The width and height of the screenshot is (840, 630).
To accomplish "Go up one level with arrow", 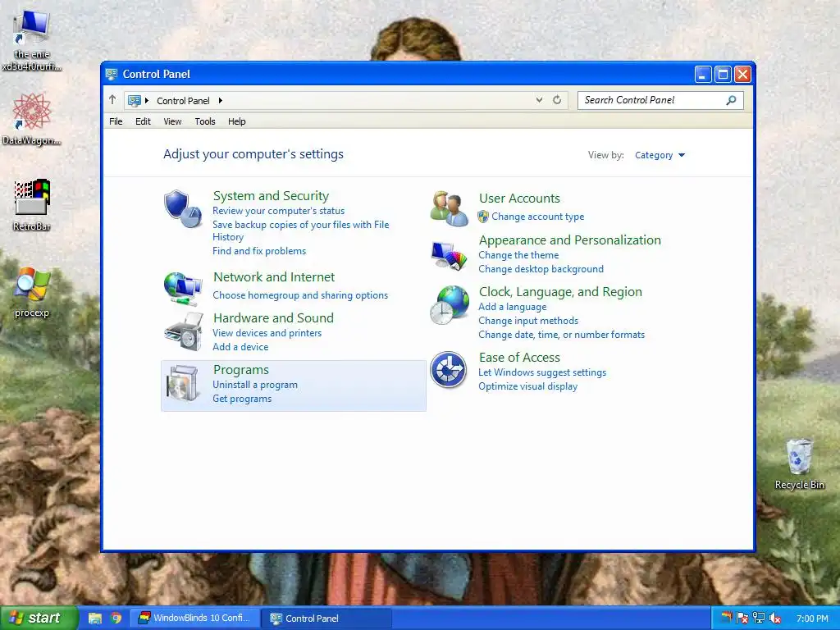I will 112,99.
